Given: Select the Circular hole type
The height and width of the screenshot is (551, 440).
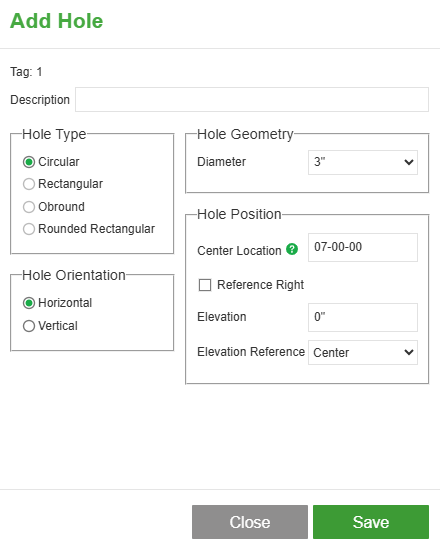Looking at the screenshot, I should (29, 162).
